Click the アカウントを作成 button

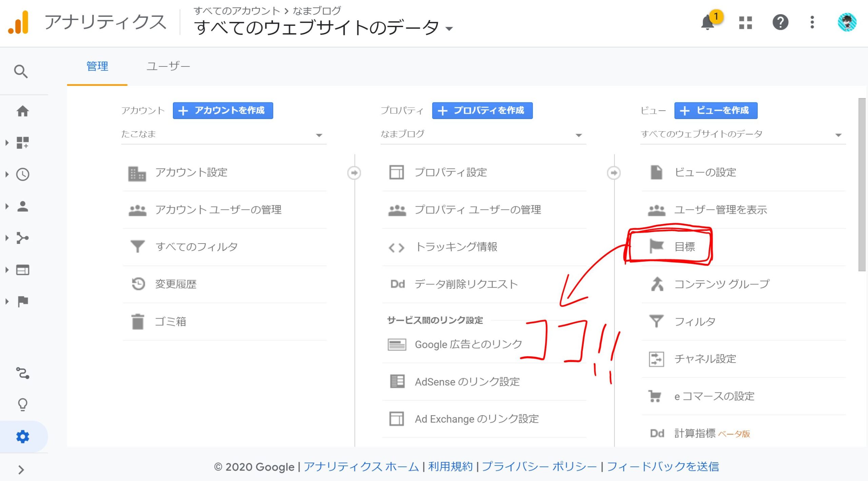[x=223, y=111]
